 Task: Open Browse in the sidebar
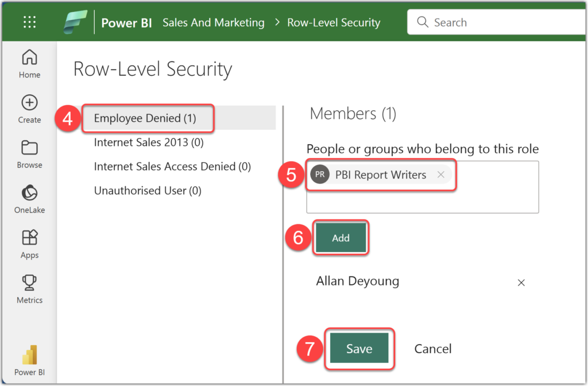30,154
